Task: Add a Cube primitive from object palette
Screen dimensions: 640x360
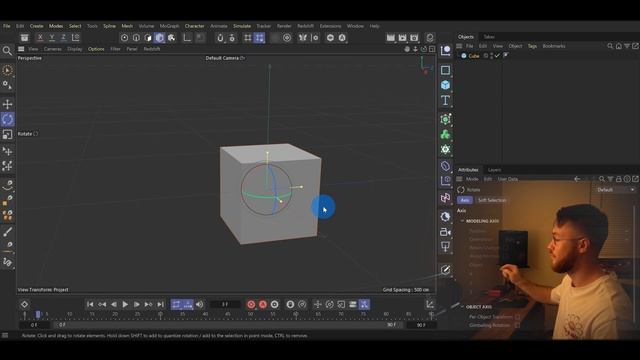Action: 445,85
